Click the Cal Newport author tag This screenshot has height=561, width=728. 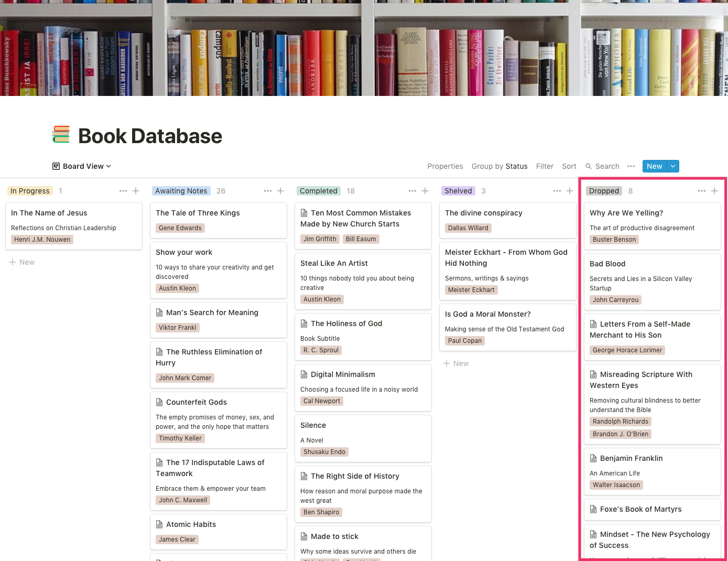(322, 401)
